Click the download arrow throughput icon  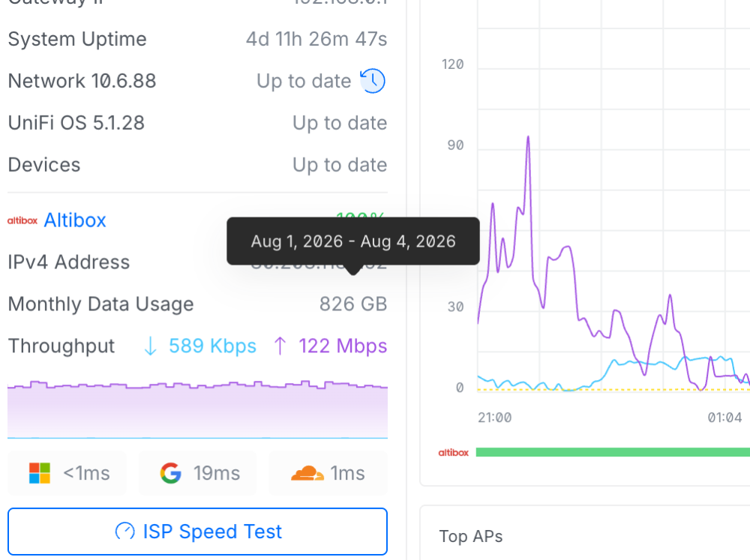click(x=150, y=346)
